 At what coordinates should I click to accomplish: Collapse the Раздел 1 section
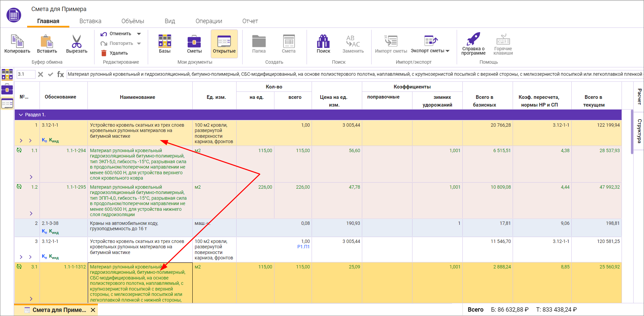pyautogui.click(x=21, y=115)
